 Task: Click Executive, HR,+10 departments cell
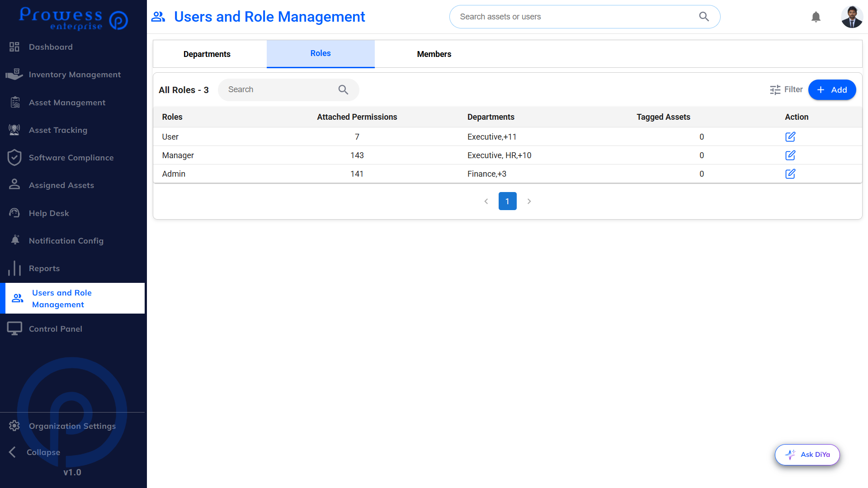499,155
